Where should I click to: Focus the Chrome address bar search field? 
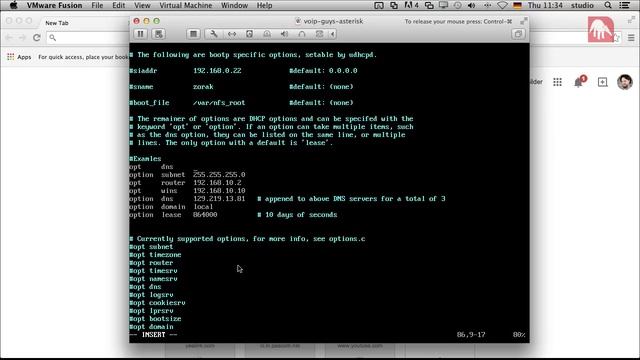(x=88, y=38)
